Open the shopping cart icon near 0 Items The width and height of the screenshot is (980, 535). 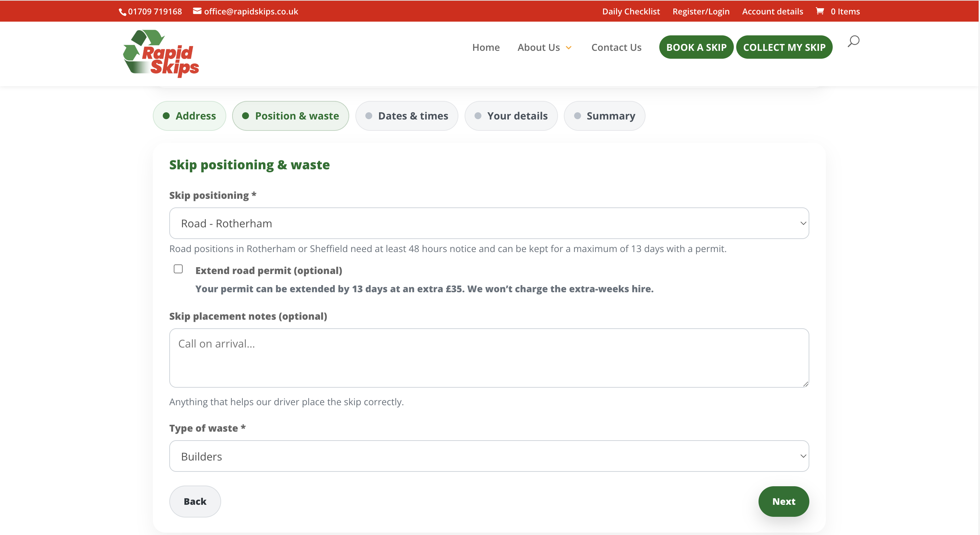820,11
